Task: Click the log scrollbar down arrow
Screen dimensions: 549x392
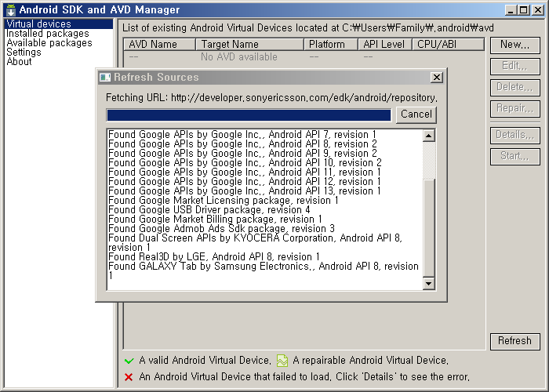Action: click(428, 283)
